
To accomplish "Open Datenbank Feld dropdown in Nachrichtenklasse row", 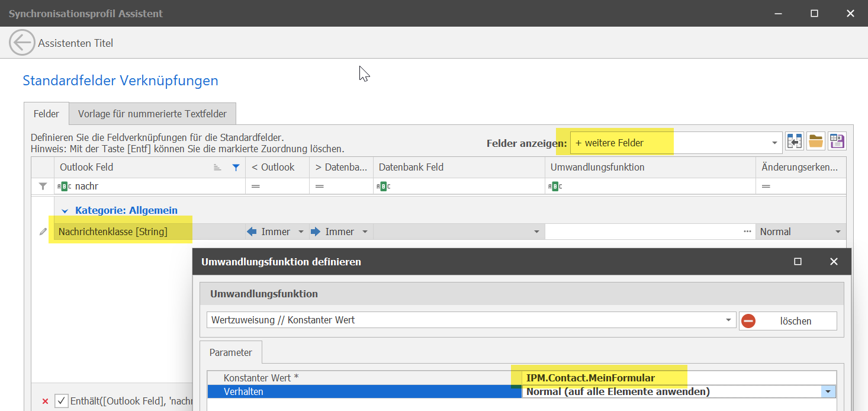I will (x=536, y=232).
